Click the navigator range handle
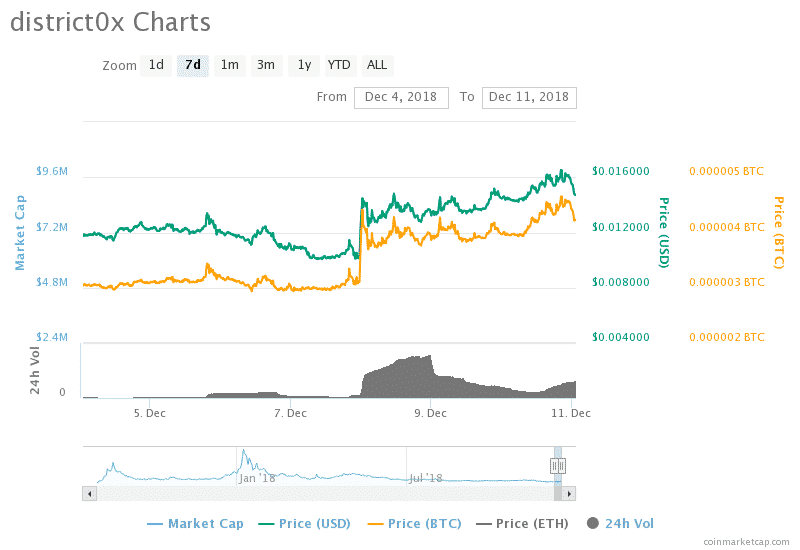 (x=558, y=466)
